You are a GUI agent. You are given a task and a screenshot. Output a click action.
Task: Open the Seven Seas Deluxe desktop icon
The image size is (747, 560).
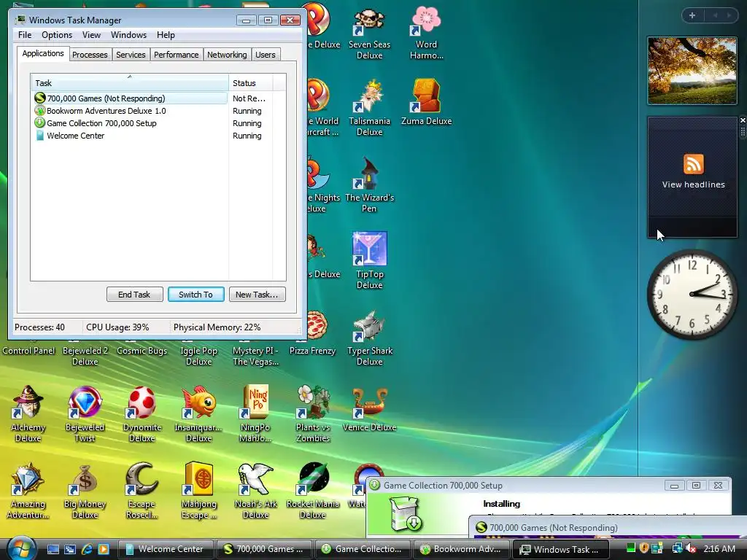[369, 34]
